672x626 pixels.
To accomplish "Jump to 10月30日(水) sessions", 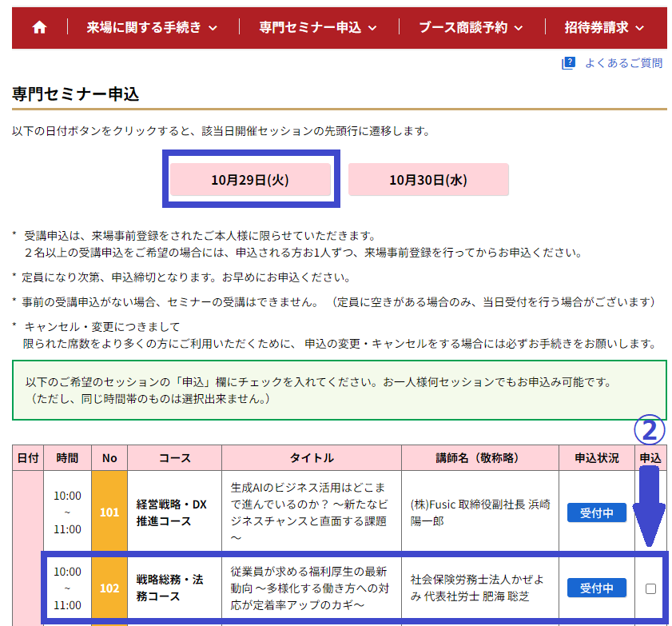I will coord(428,180).
